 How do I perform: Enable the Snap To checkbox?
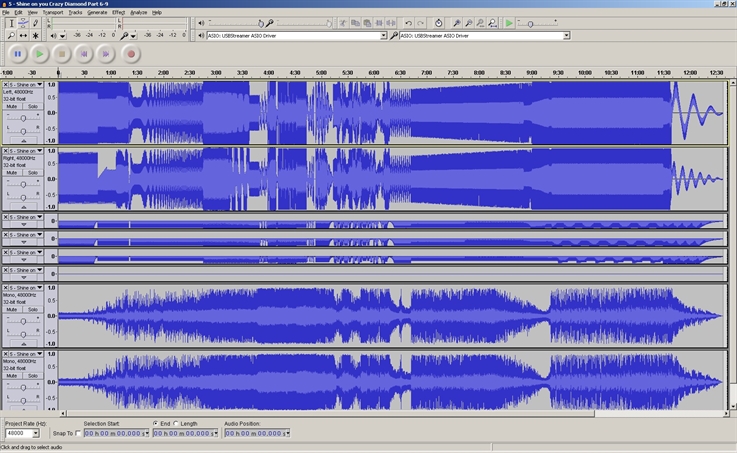79,433
